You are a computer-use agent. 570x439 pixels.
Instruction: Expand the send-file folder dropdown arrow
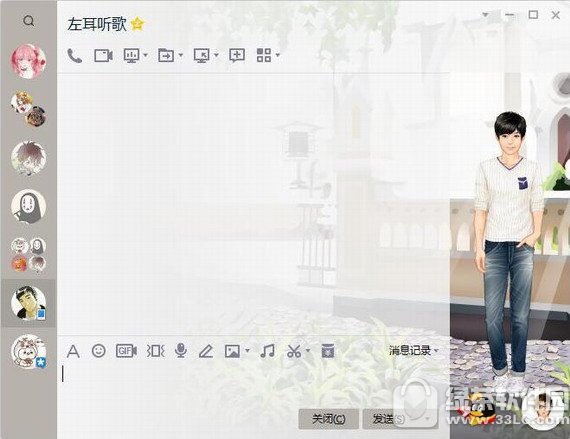pos(181,56)
